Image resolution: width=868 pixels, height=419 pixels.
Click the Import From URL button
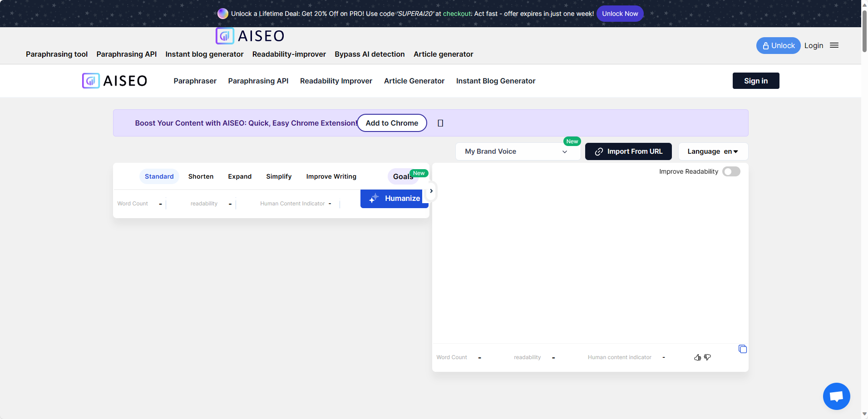(628, 151)
